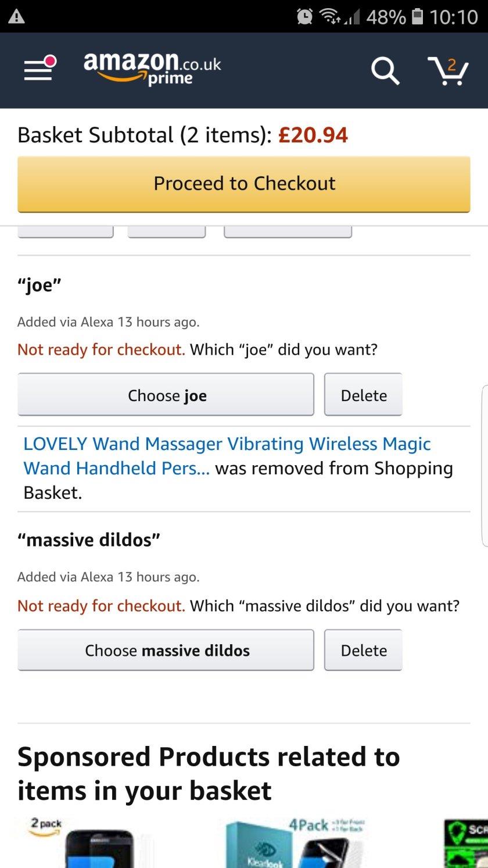Image resolution: width=488 pixels, height=868 pixels.
Task: Tap the Sponsored Products heading
Action: (x=209, y=773)
